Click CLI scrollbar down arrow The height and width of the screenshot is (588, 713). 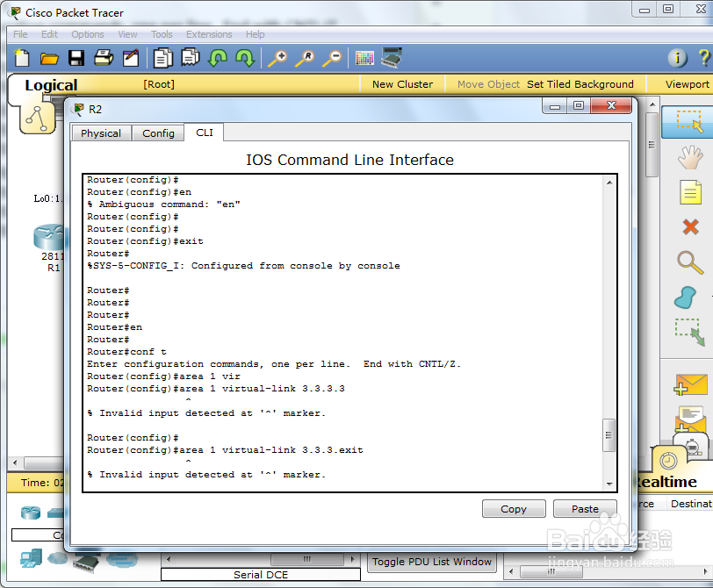pyautogui.click(x=609, y=484)
